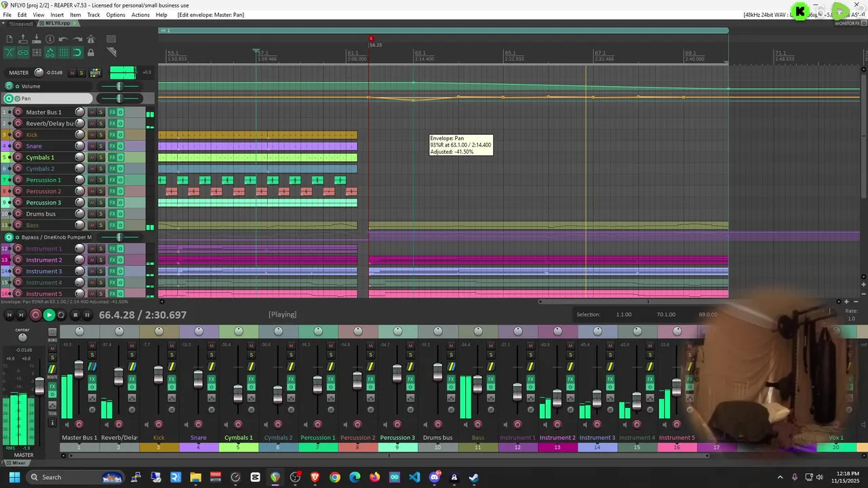Toggle the locking padlock icon
Image resolution: width=868 pixels, height=488 pixels.
coord(91,52)
